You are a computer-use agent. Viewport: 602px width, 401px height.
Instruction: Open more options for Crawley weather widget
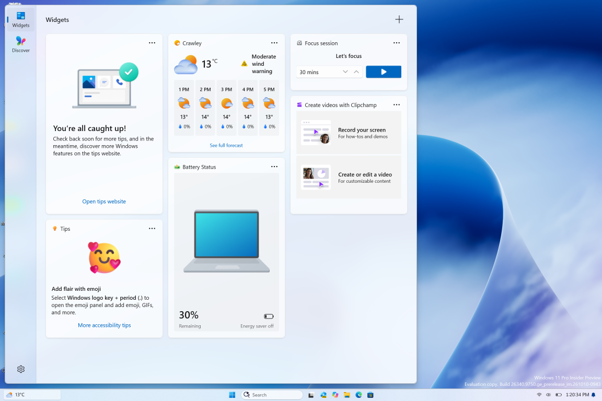274,43
